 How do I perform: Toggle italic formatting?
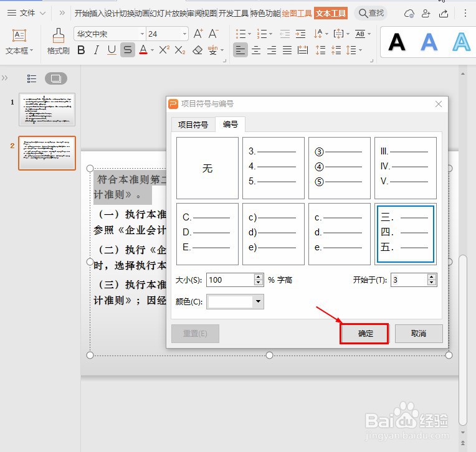(97, 50)
